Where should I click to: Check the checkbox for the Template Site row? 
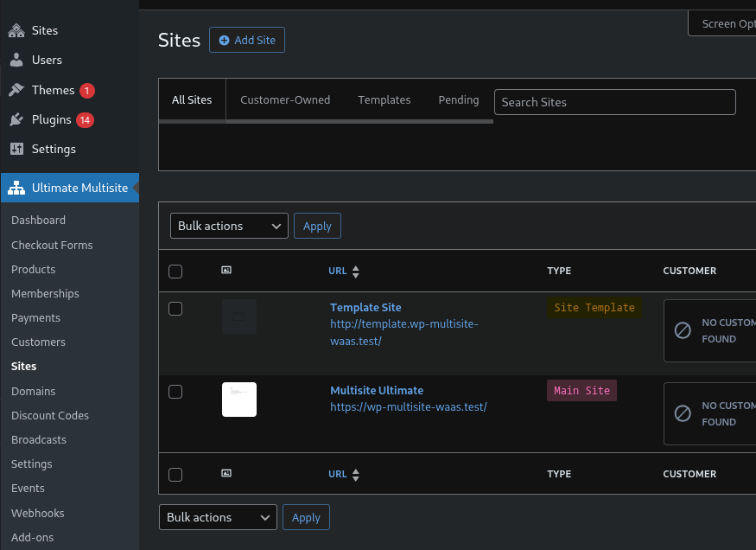point(175,308)
